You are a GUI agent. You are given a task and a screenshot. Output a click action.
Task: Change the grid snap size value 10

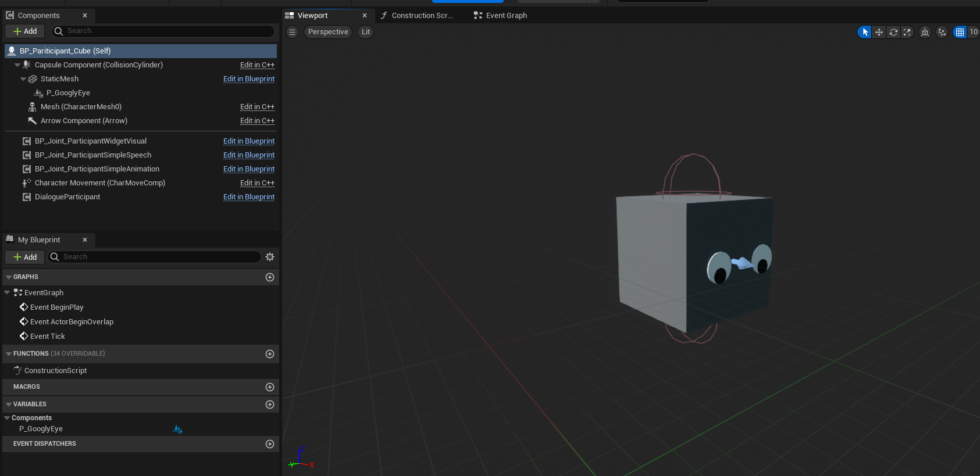[973, 33]
